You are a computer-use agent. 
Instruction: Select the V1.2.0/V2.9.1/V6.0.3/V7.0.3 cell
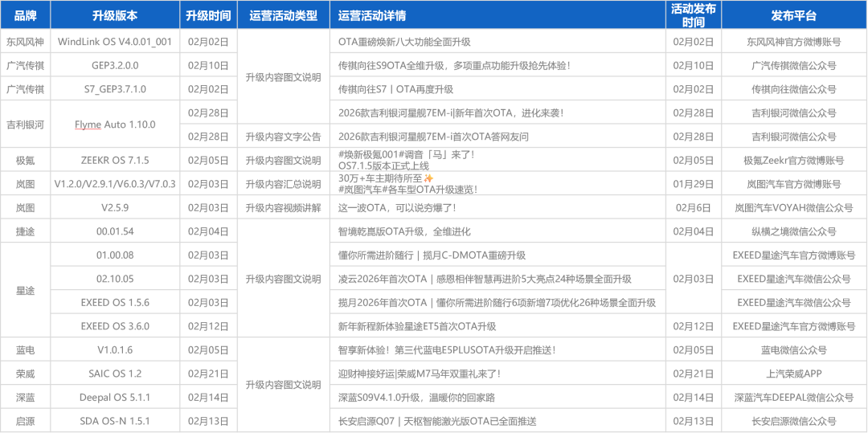[115, 184]
